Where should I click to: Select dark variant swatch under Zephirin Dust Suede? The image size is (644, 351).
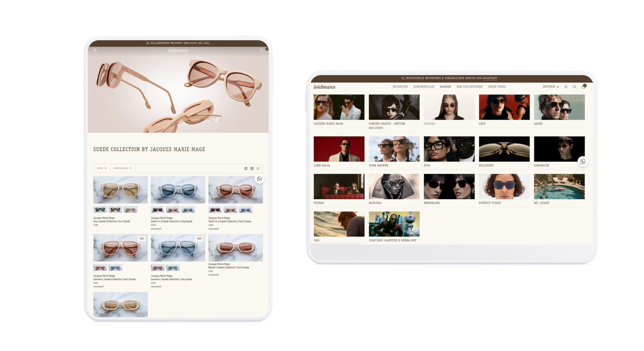(215, 210)
